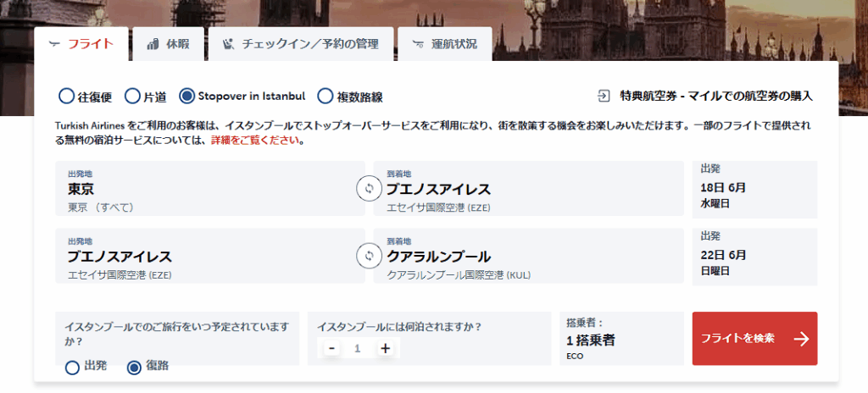This screenshot has width=868, height=393.
Task: Click the swap icon in the second flight row
Action: 369,256
